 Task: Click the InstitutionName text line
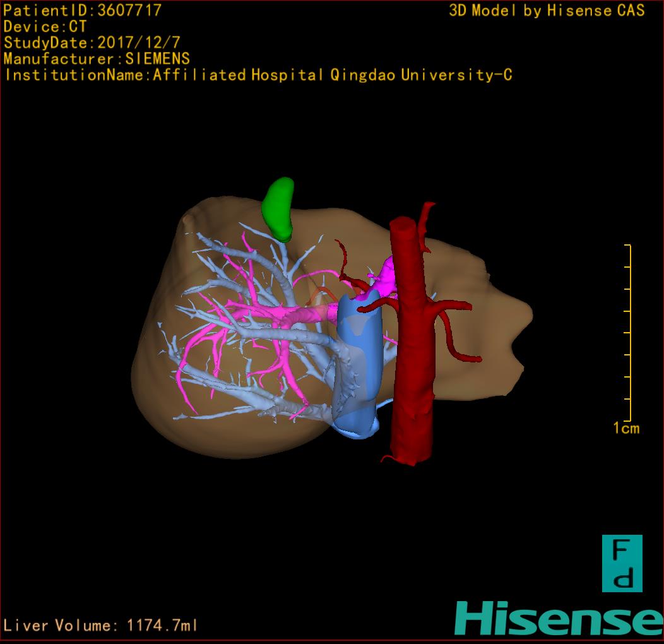258,75
